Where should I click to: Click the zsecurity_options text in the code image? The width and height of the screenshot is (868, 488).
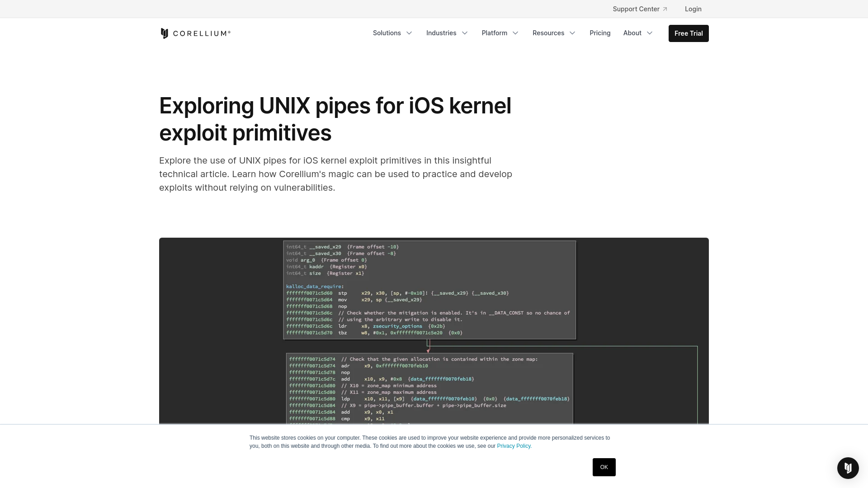[397, 326]
